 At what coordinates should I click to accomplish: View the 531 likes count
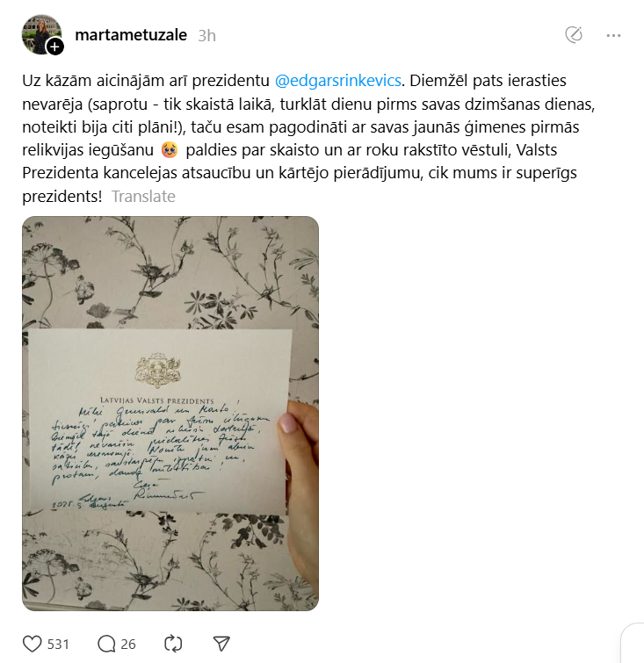pyautogui.click(x=58, y=645)
